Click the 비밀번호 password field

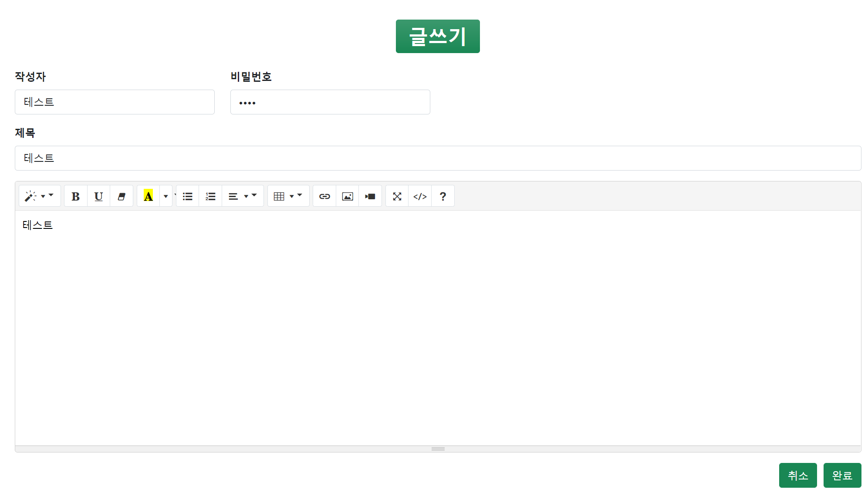click(330, 102)
